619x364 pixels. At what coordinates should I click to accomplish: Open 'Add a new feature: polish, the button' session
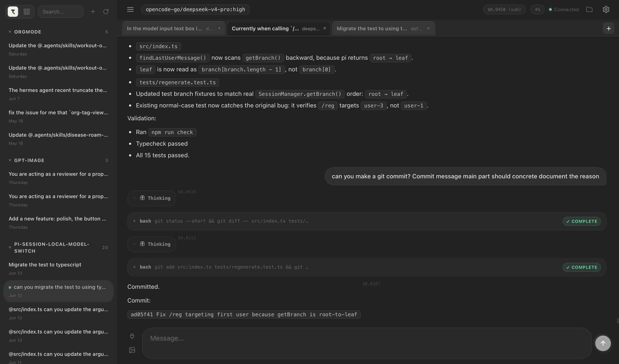(59, 222)
